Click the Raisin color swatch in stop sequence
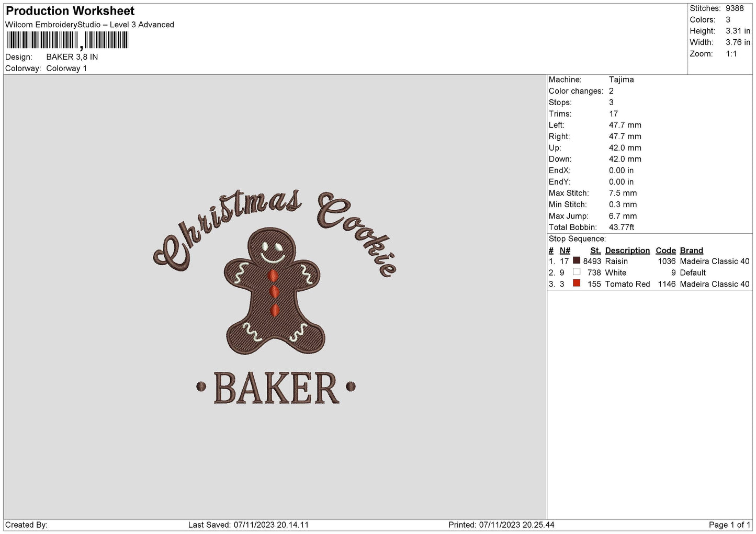The image size is (756, 534). pyautogui.click(x=577, y=260)
